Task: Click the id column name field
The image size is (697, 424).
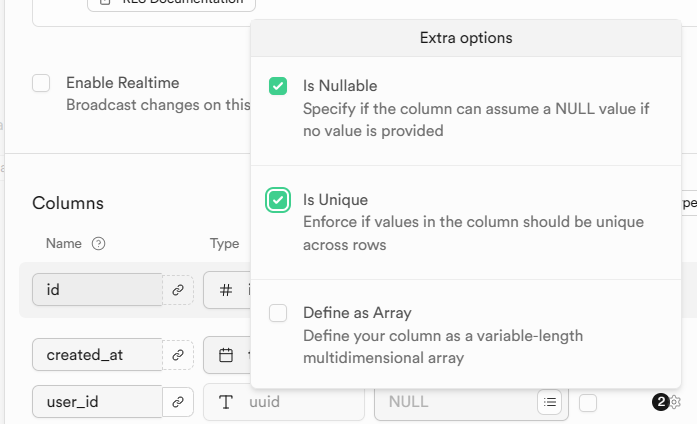Action: pos(97,290)
